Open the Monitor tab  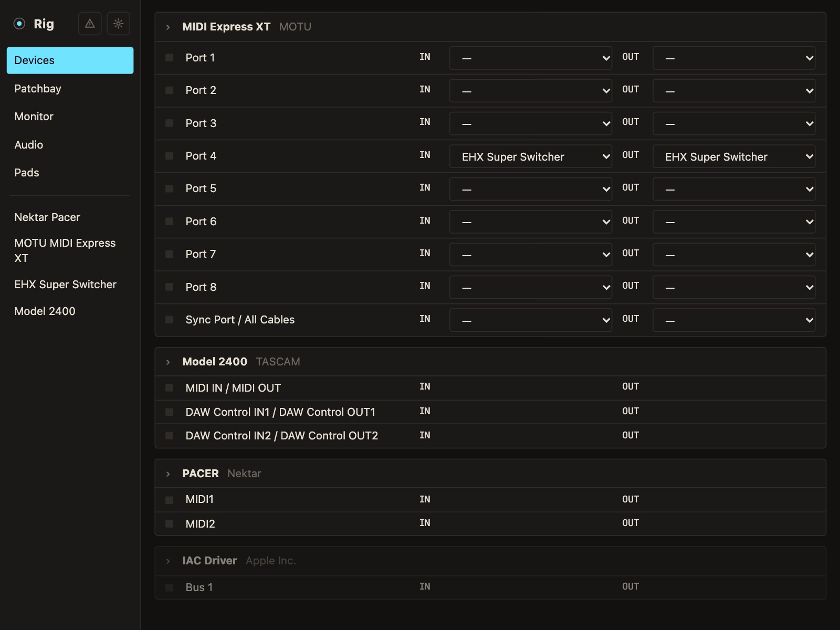tap(70, 117)
